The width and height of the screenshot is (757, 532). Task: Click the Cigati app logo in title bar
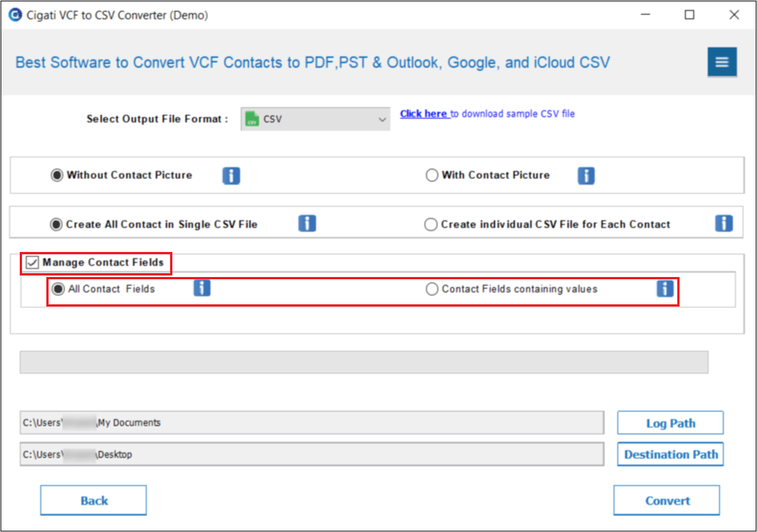coord(15,15)
